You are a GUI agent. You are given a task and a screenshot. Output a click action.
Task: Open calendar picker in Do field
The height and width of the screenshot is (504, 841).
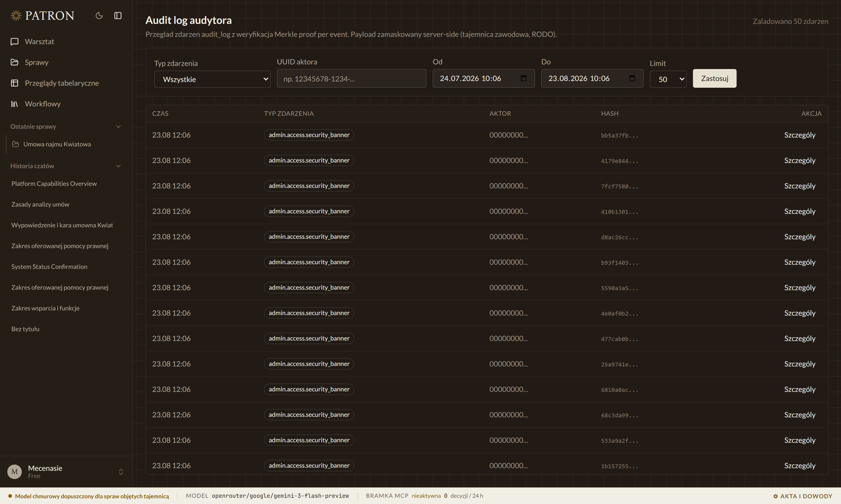tap(632, 78)
